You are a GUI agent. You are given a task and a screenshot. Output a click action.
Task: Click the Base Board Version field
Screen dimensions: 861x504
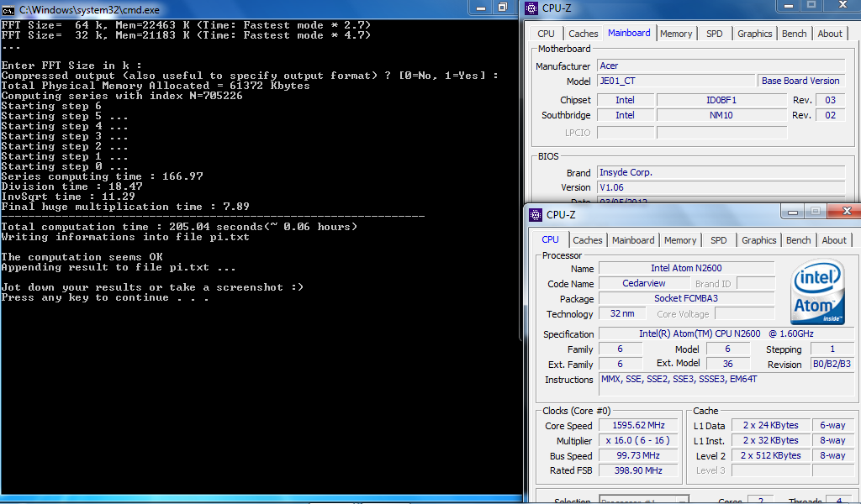pos(800,81)
